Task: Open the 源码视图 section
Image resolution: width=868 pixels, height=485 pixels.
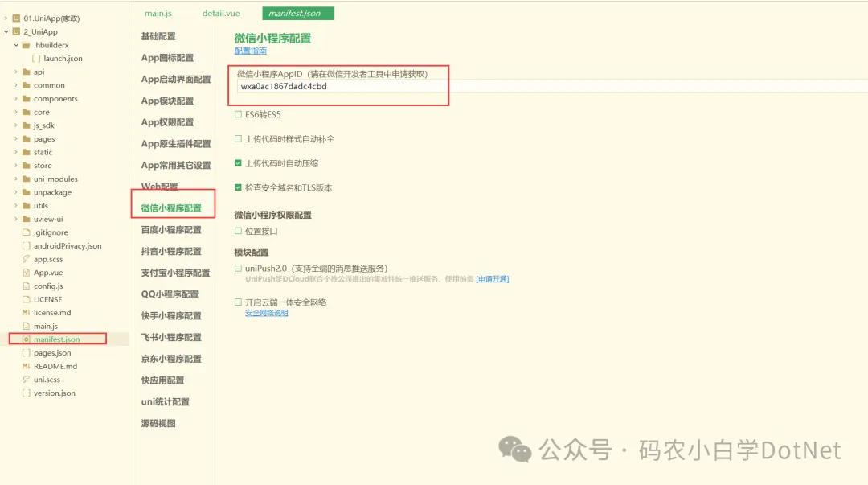Action: point(158,424)
